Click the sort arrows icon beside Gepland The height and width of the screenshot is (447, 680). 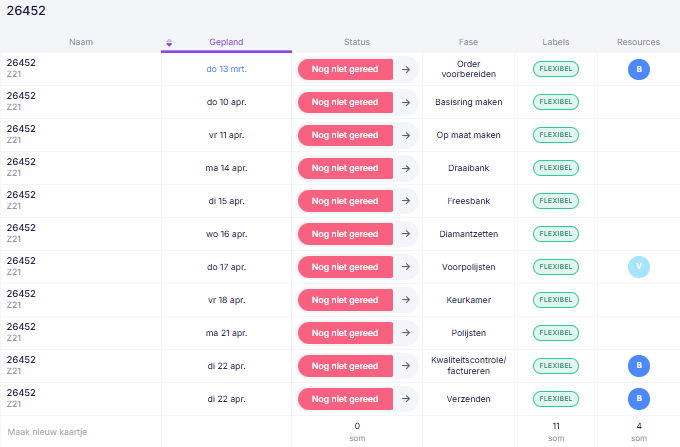pyautogui.click(x=169, y=42)
